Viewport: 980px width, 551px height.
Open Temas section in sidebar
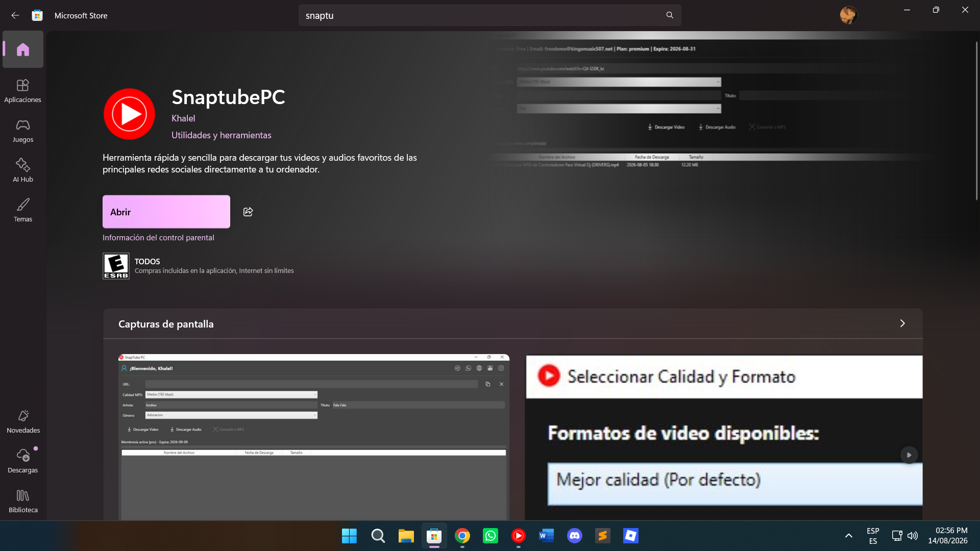click(23, 211)
